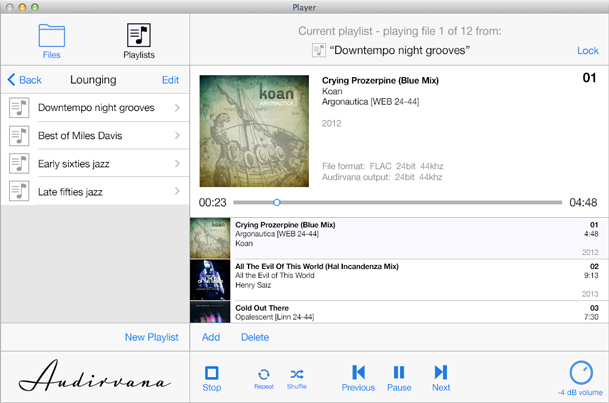
Task: Click the 'Henry Saiz' artist name
Action: click(x=253, y=285)
